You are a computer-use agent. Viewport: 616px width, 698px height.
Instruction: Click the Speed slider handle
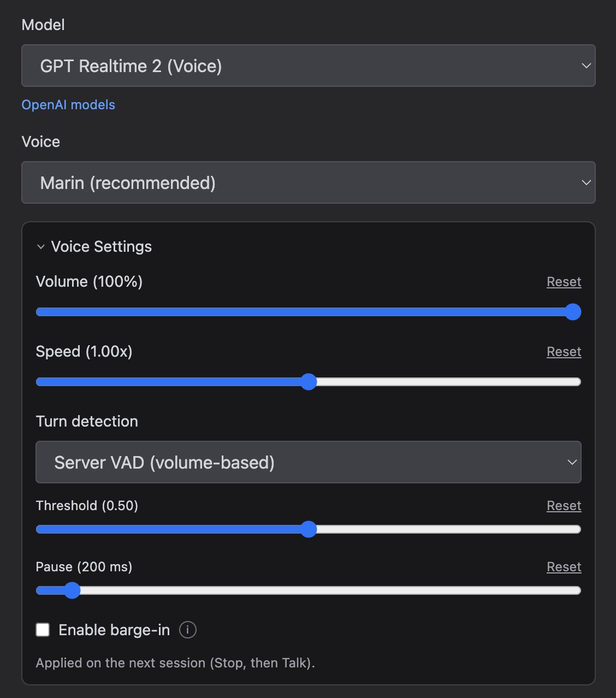(309, 382)
